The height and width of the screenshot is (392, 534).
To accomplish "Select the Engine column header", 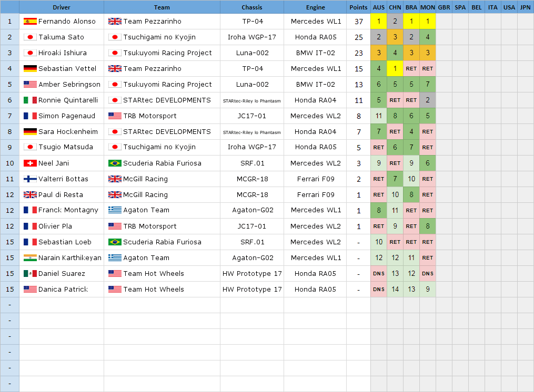I will click(x=315, y=7).
